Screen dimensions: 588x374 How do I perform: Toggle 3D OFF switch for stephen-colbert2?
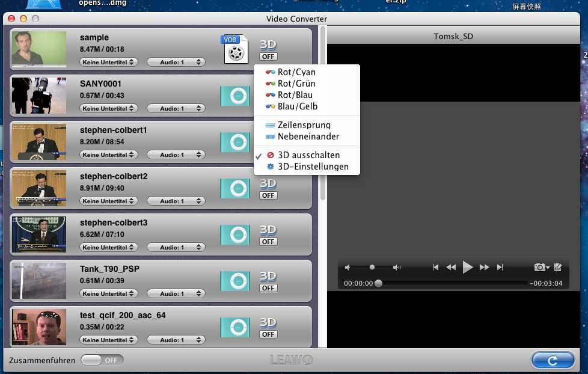(268, 195)
